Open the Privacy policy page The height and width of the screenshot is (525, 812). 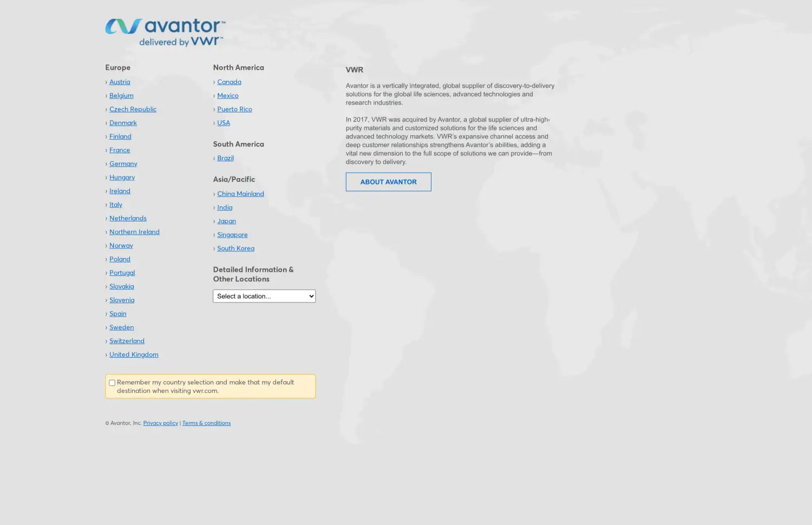click(x=160, y=423)
